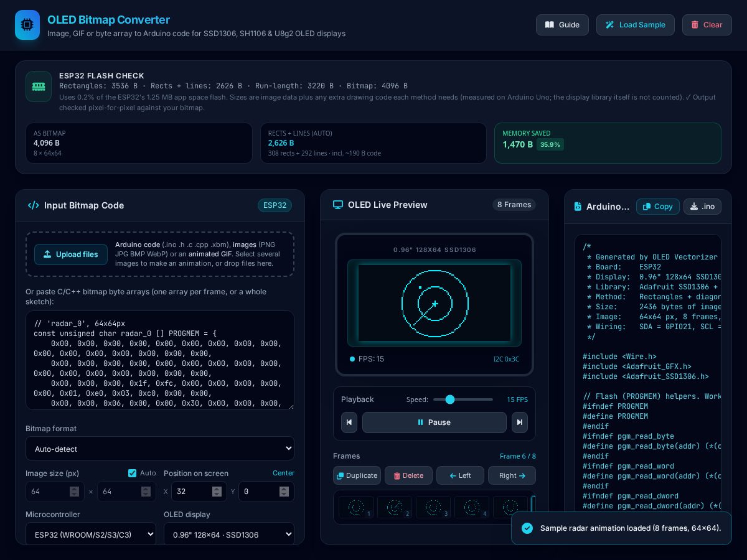Click the chip logo icon in header
The image size is (747, 560).
coord(27,25)
